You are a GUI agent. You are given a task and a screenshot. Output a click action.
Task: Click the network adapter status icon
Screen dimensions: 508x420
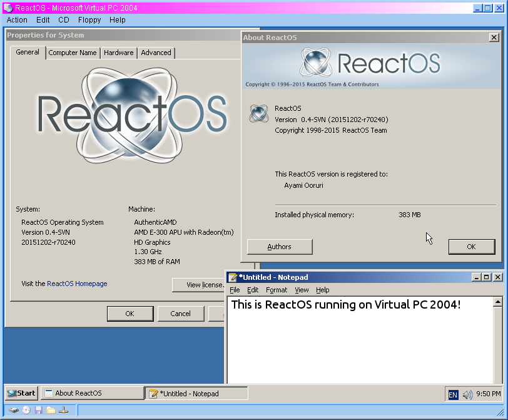[x=64, y=410]
